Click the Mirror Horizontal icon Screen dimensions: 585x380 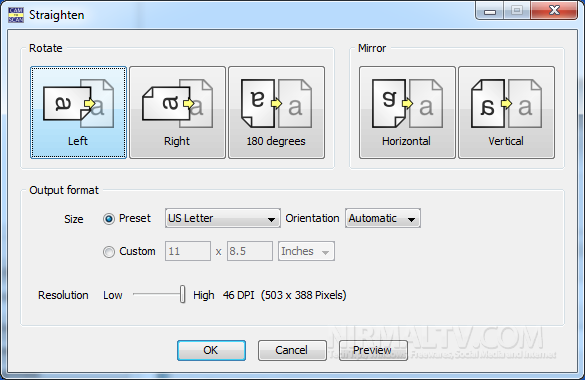point(407,113)
